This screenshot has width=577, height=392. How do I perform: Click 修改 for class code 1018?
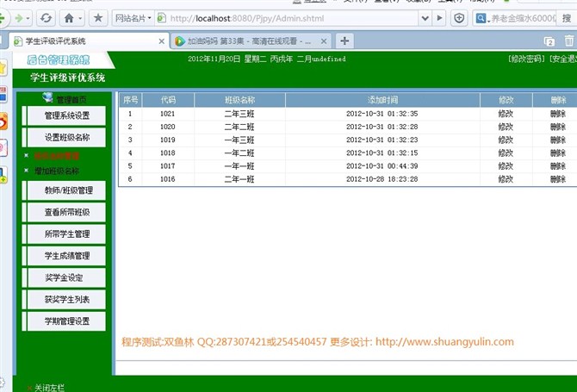click(506, 152)
